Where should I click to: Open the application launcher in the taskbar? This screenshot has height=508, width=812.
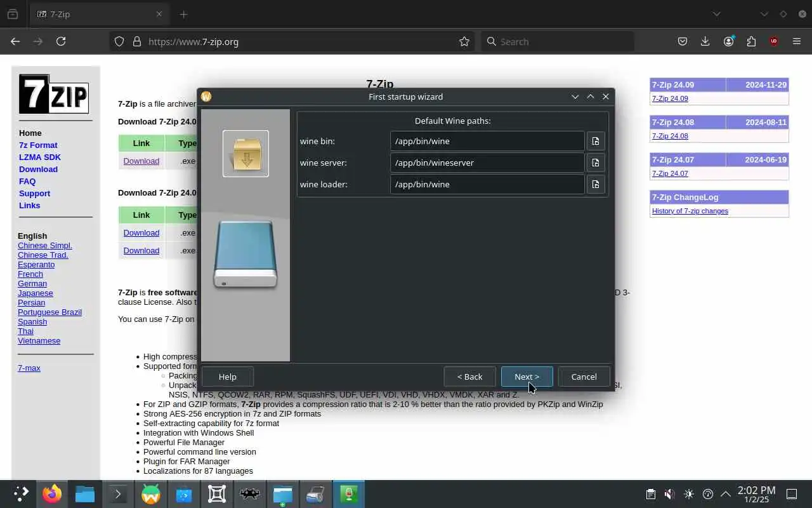pyautogui.click(x=21, y=494)
